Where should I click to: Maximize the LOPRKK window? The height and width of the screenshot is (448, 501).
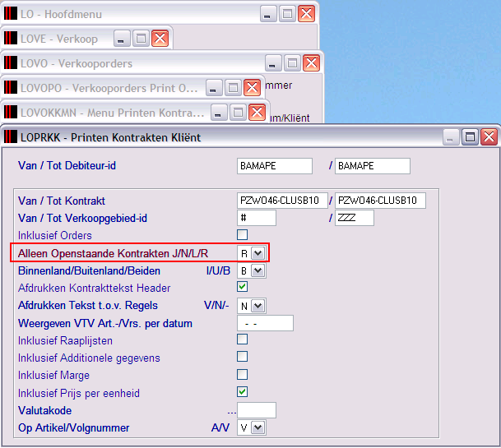470,137
